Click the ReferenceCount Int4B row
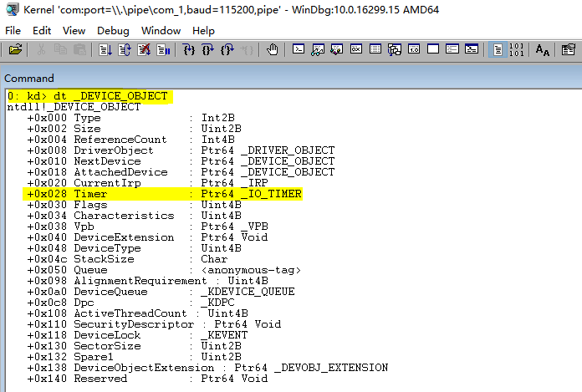This screenshot has width=582, height=392. point(130,140)
